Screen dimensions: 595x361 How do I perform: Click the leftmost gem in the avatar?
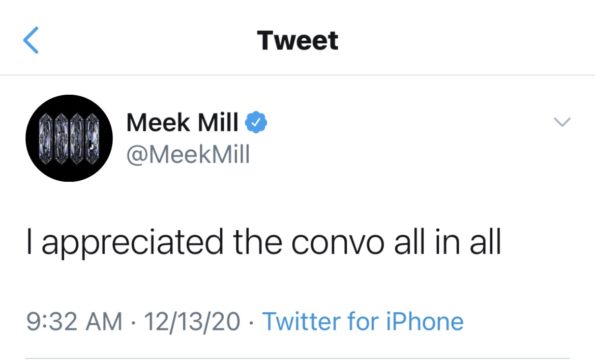(x=45, y=139)
